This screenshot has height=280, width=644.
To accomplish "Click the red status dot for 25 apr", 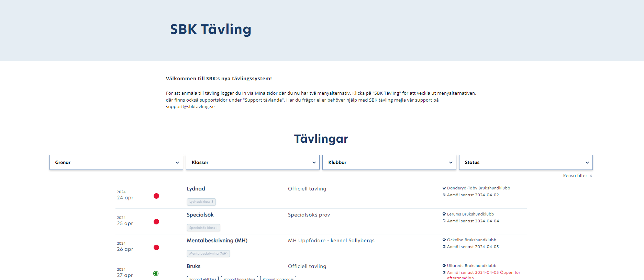I will coord(156,222).
